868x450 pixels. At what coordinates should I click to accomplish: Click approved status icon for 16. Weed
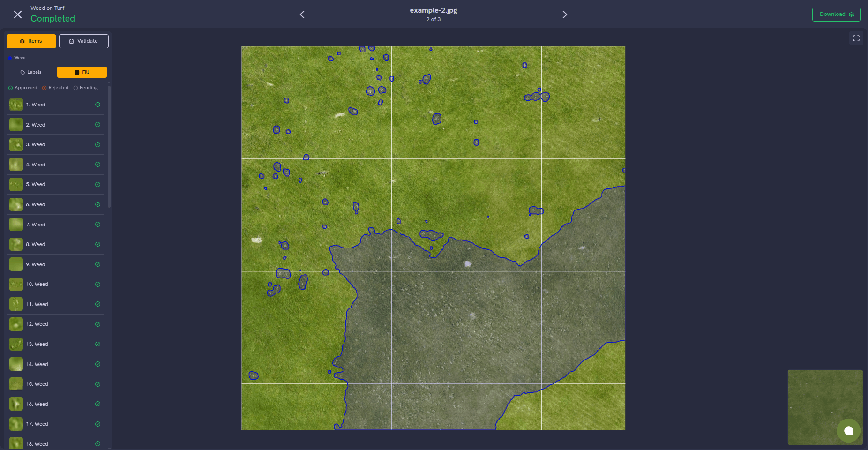click(97, 404)
